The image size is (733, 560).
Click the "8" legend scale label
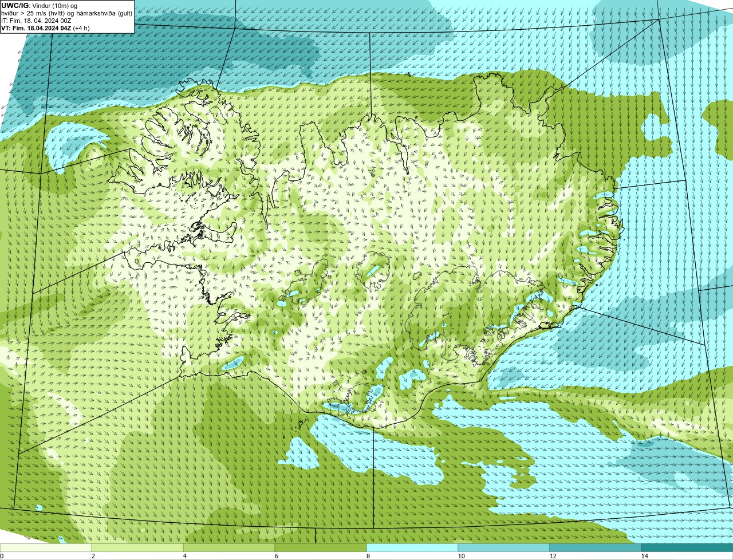click(x=368, y=556)
